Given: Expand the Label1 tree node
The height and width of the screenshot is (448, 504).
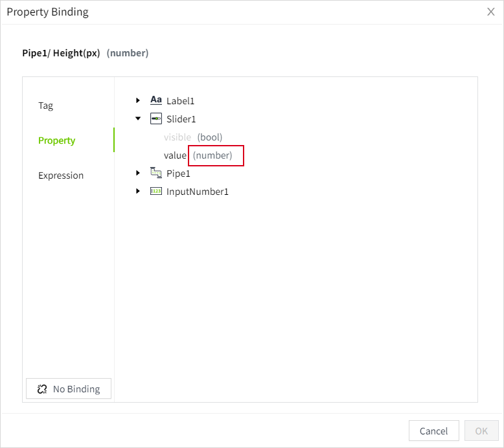Looking at the screenshot, I should click(138, 100).
